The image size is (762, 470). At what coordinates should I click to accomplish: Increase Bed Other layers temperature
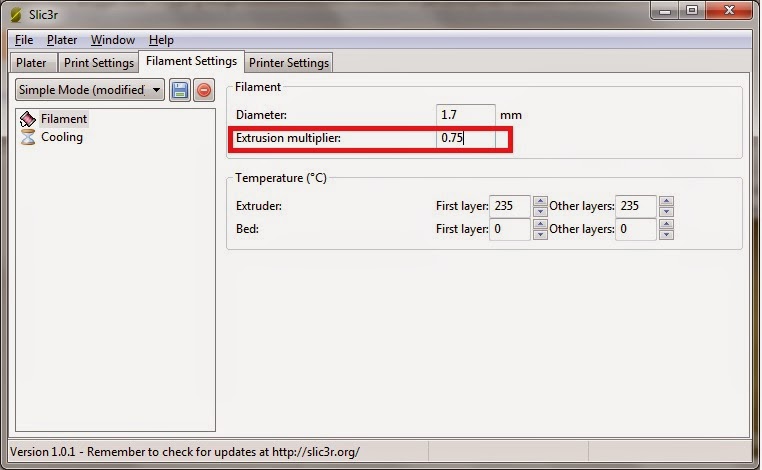pos(666,224)
